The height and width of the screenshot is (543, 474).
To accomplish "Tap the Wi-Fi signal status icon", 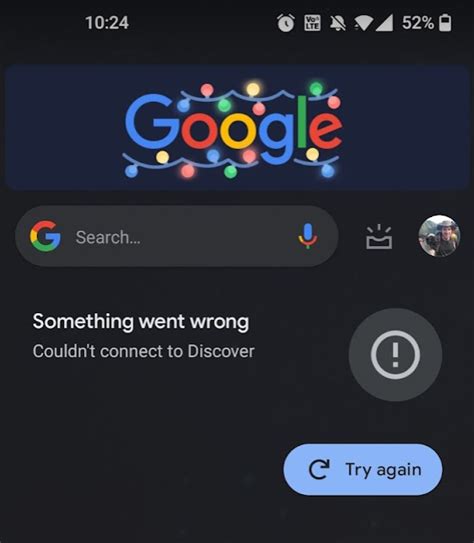I will [x=362, y=24].
